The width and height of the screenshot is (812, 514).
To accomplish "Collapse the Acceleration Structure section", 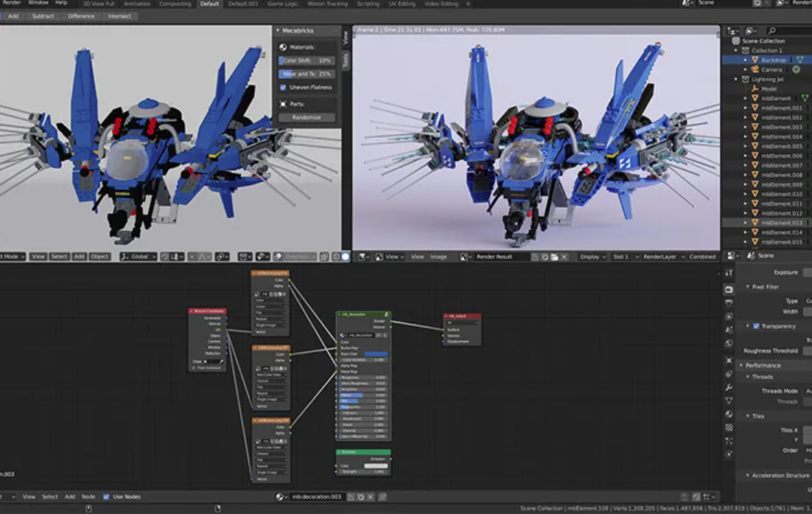I will pyautogui.click(x=748, y=475).
